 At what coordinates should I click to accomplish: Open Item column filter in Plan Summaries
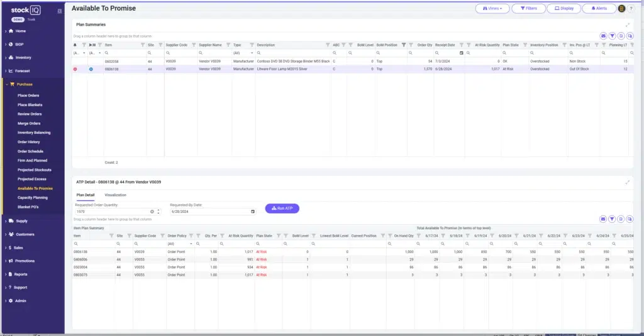click(x=143, y=45)
